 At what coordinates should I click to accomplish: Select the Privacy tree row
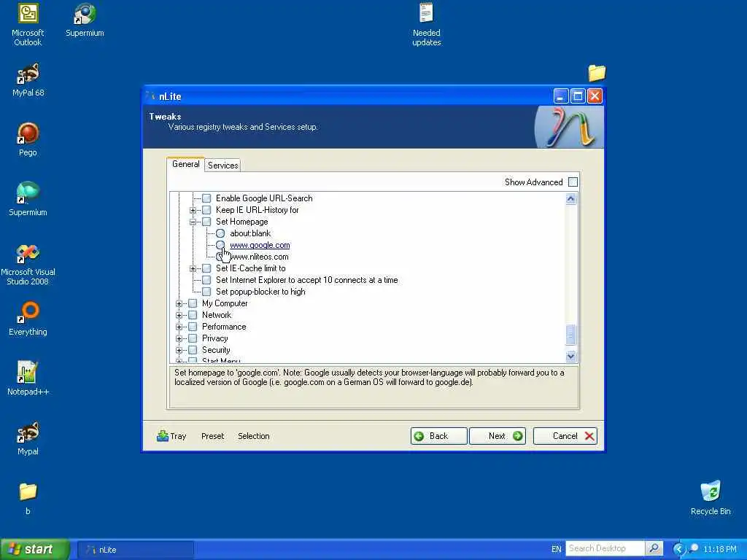(x=215, y=338)
